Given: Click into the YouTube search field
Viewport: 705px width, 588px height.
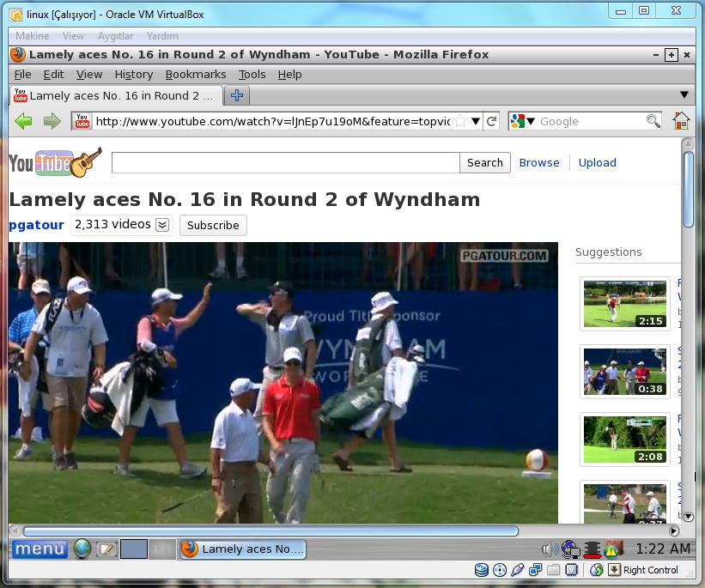Looking at the screenshot, I should pyautogui.click(x=285, y=162).
